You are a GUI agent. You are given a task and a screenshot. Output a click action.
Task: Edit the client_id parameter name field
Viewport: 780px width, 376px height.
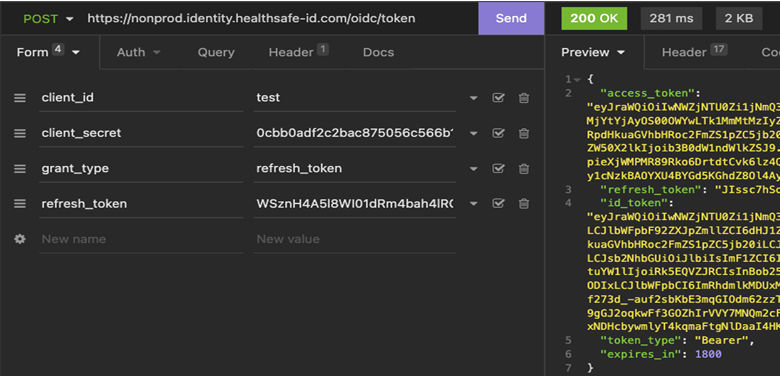click(x=141, y=98)
